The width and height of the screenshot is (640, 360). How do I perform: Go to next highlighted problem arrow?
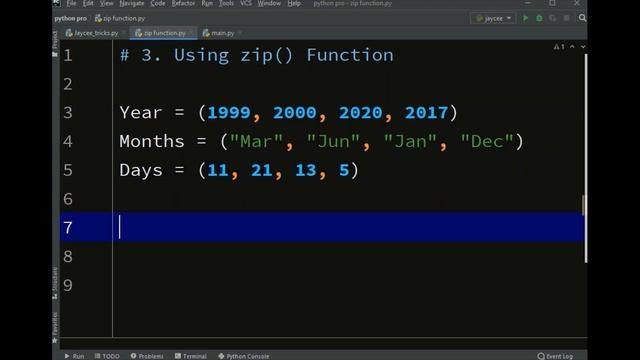coord(583,47)
